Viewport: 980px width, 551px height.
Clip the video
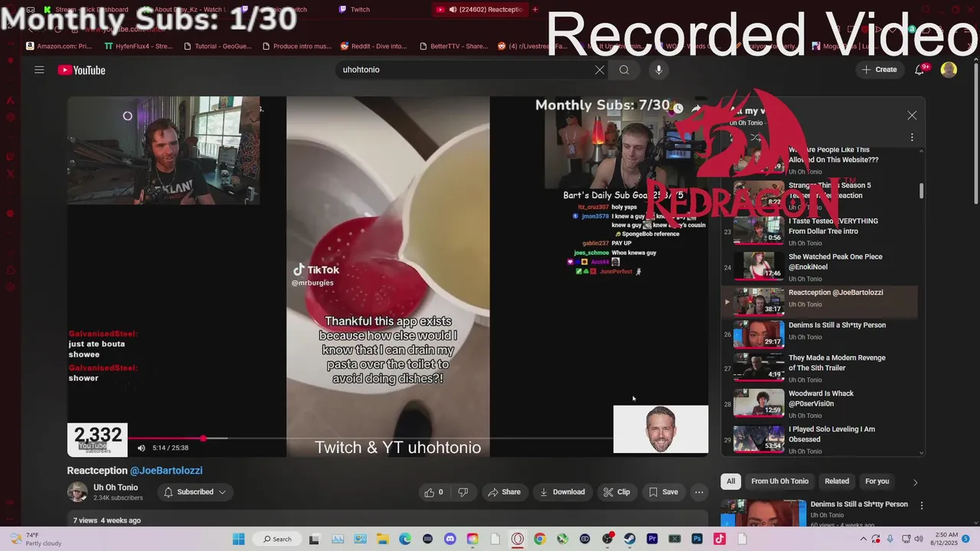click(x=616, y=492)
